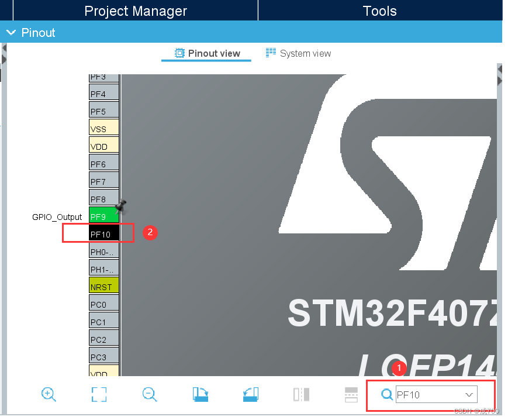Select the VDD pin below VSS
The width and height of the screenshot is (508, 420).
104,144
